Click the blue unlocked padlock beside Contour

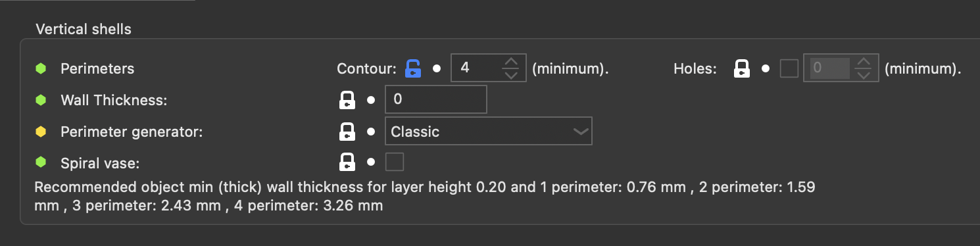[412, 68]
